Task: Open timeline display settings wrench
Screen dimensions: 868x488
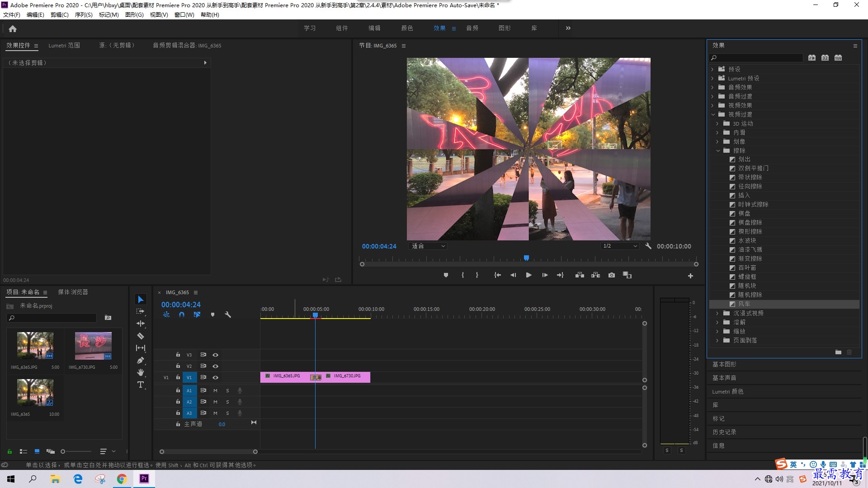Action: tap(228, 314)
